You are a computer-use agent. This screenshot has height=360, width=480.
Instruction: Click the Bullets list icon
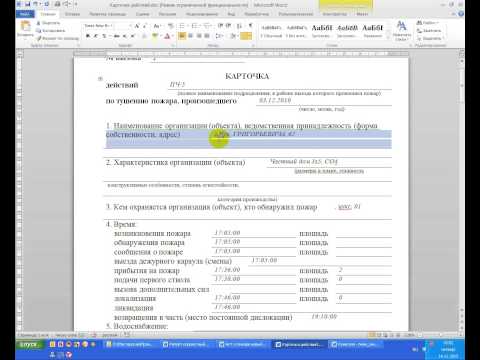183,26
